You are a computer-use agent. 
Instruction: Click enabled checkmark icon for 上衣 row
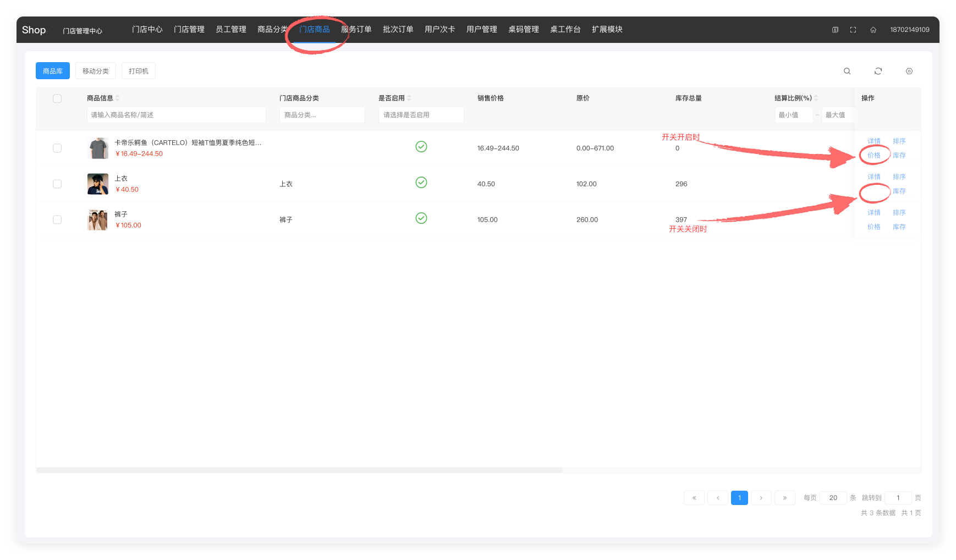click(421, 183)
